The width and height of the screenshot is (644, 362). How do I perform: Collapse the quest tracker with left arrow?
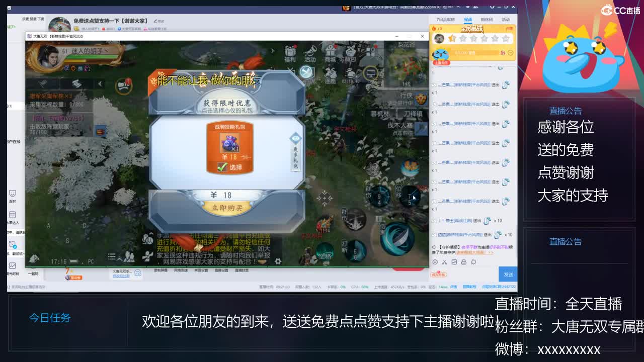tap(100, 84)
